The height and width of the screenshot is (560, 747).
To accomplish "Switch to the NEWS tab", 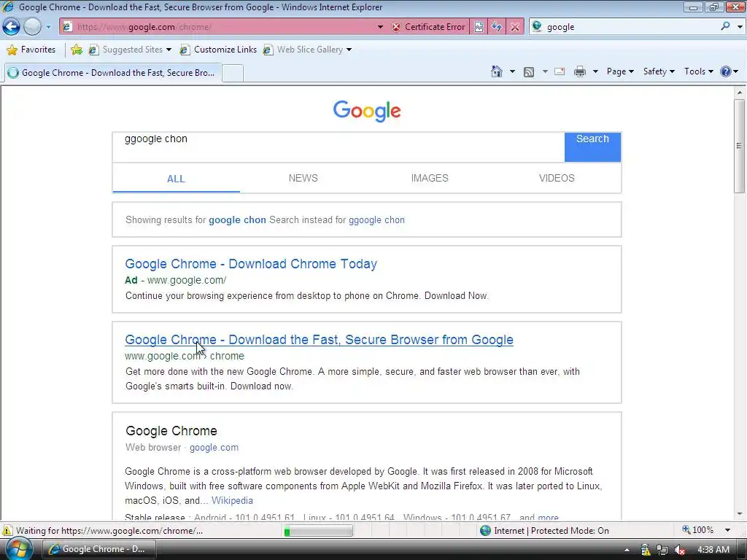I will pos(303,178).
